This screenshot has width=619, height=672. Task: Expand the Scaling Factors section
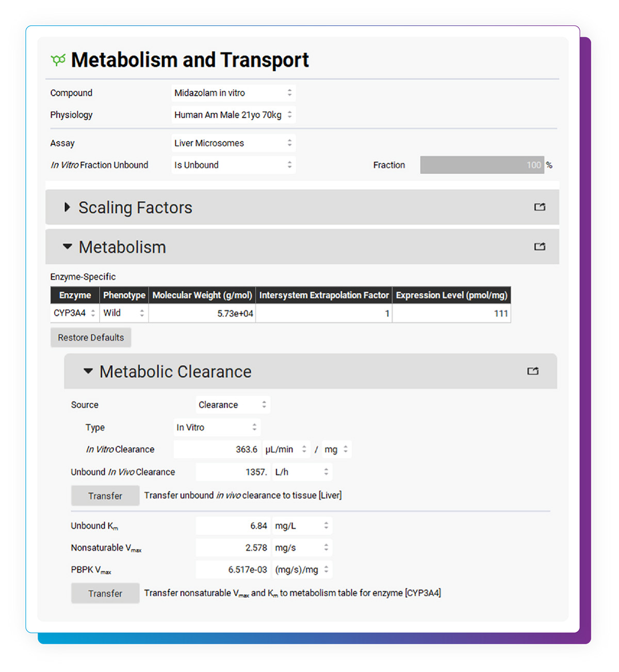68,207
